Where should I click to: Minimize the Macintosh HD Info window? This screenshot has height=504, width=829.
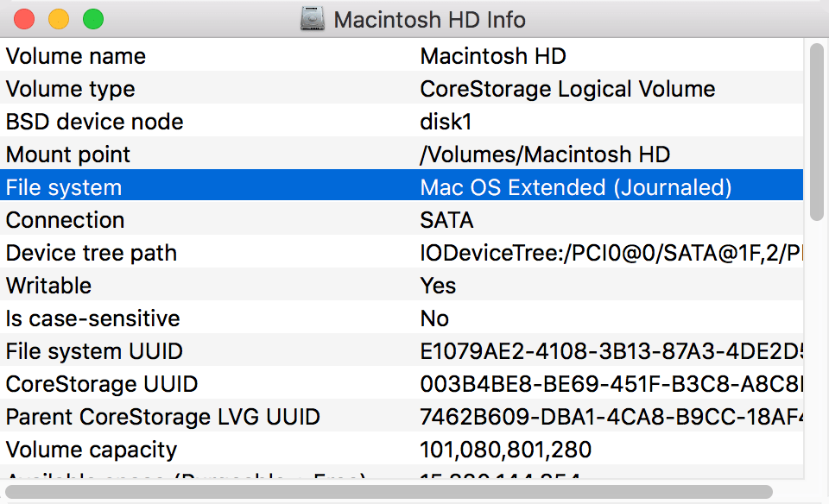coord(59,19)
